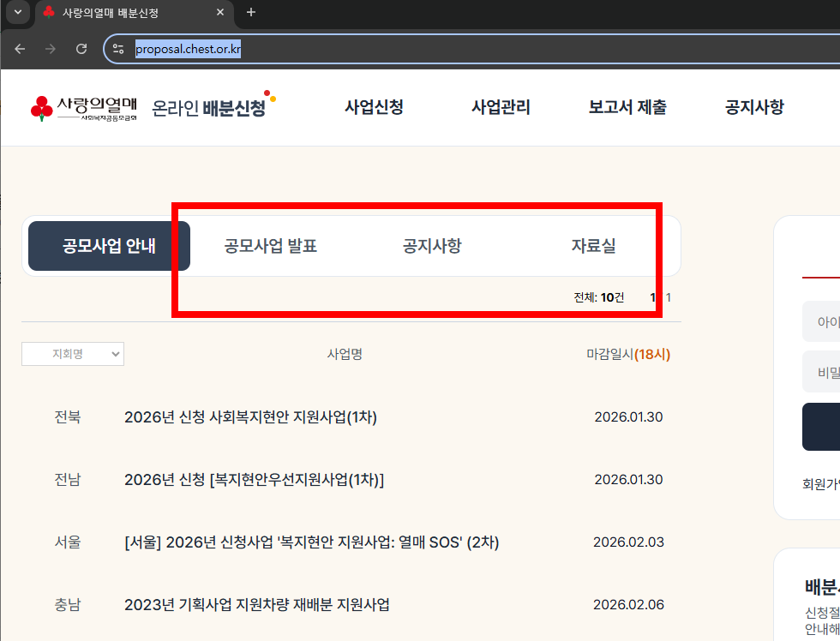Reload the page with the refresh icon

(81, 49)
